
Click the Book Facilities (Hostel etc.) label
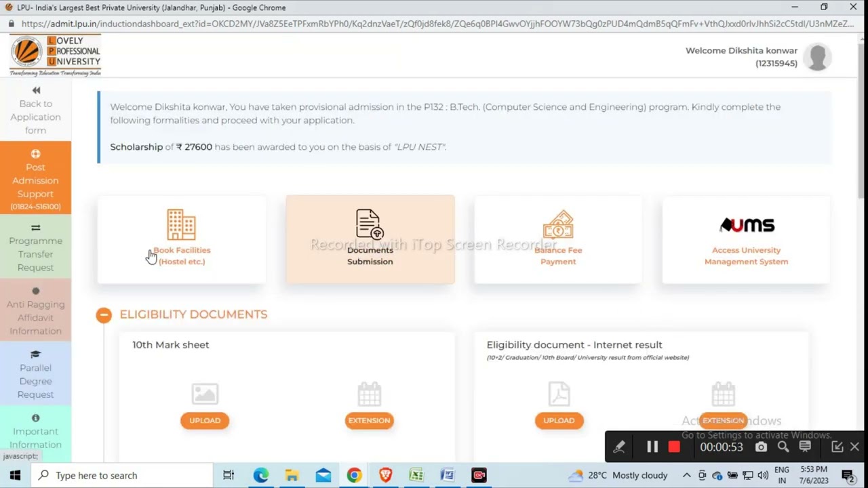(x=182, y=256)
